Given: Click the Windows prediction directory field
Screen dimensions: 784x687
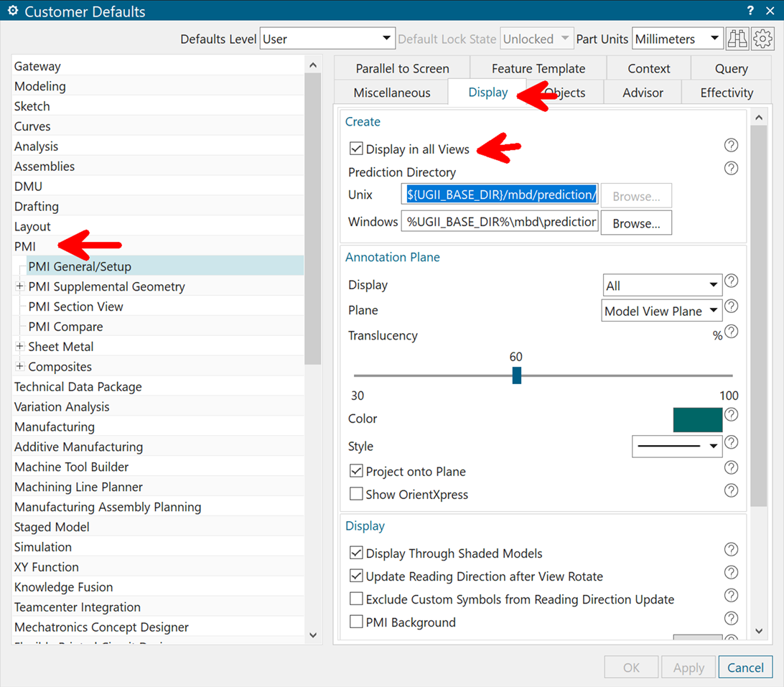Looking at the screenshot, I should coord(500,221).
